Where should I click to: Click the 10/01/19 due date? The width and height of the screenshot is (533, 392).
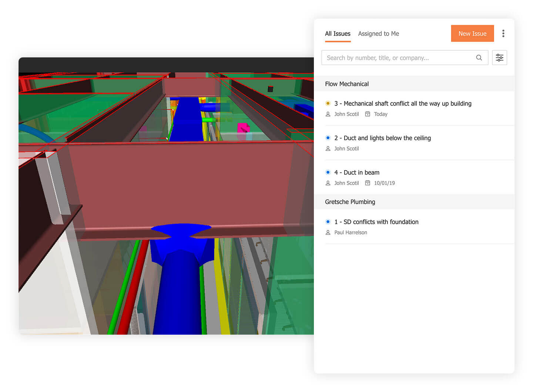click(384, 183)
